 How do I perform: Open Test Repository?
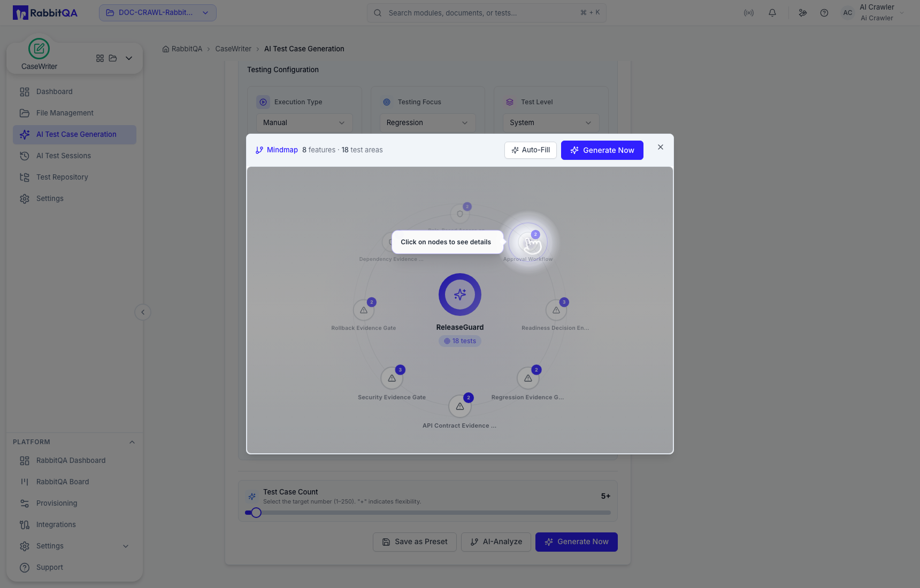coord(75,177)
